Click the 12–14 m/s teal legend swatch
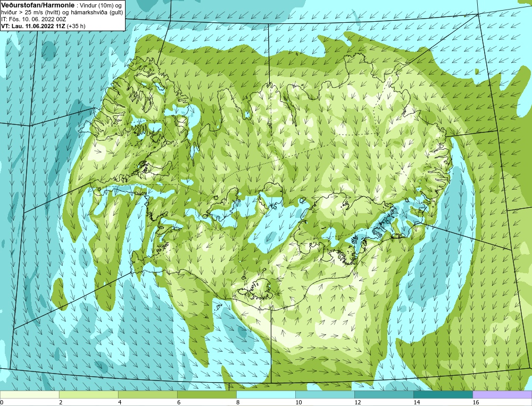Screen dimensions: 532x406 [384, 394]
